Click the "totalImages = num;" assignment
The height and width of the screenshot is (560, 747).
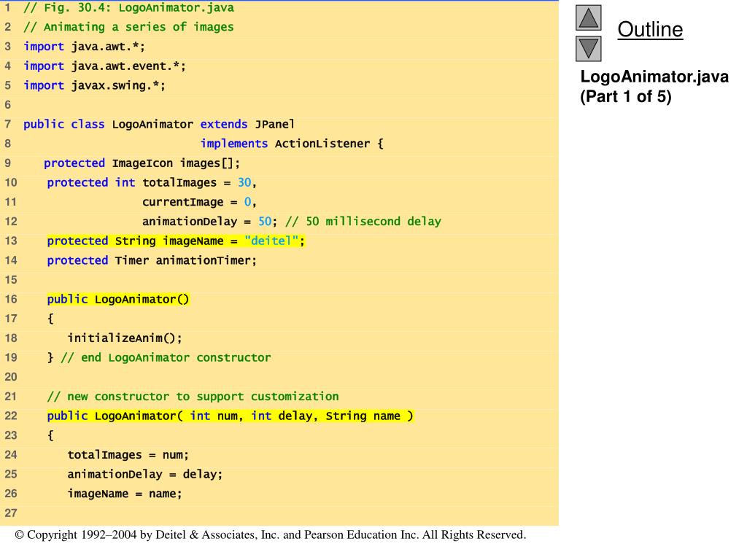(128, 454)
